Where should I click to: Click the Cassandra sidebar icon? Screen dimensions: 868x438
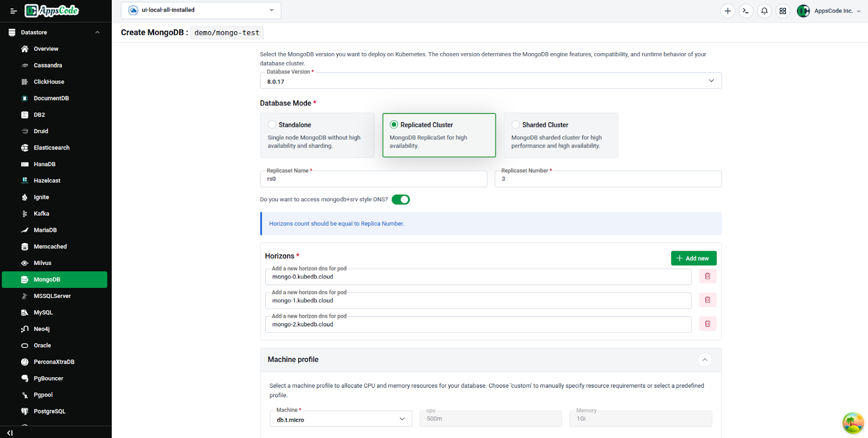[24, 65]
